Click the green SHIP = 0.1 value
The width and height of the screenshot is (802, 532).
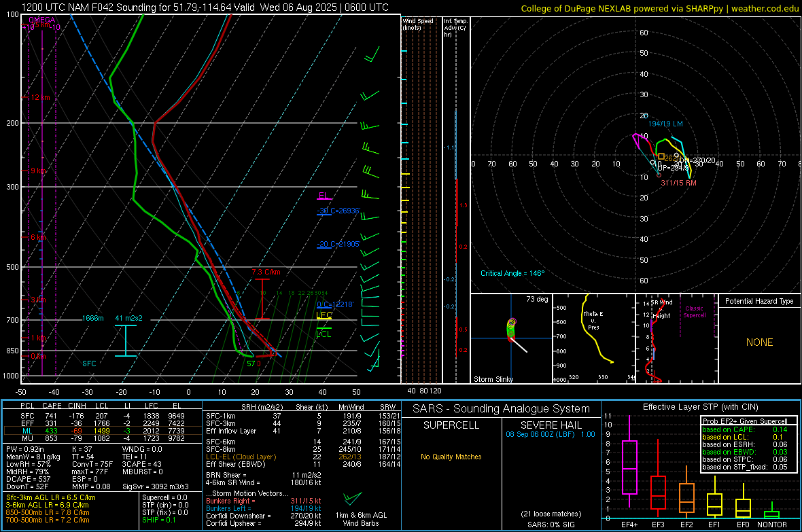click(159, 520)
